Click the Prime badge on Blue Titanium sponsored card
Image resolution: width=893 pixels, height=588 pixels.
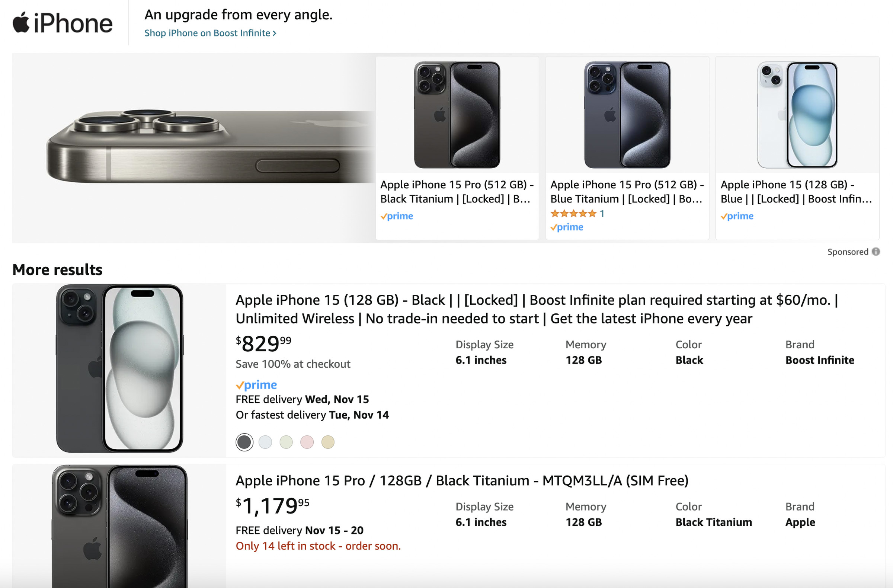567,227
